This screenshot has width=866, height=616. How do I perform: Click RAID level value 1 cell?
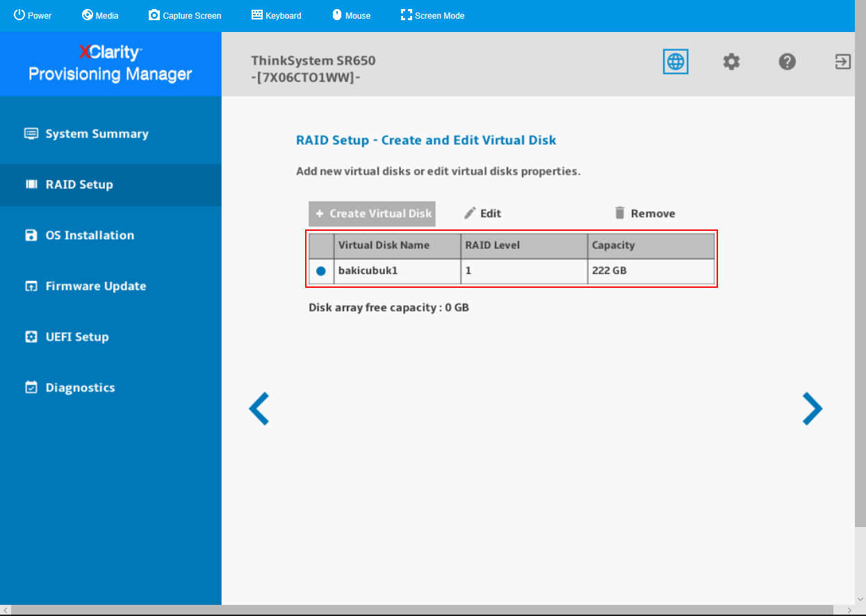524,270
